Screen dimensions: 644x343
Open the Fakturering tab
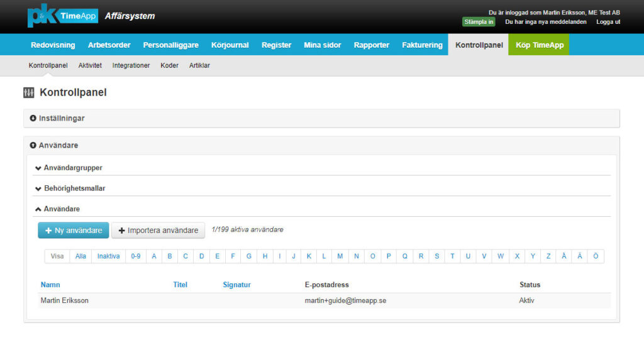coord(422,45)
